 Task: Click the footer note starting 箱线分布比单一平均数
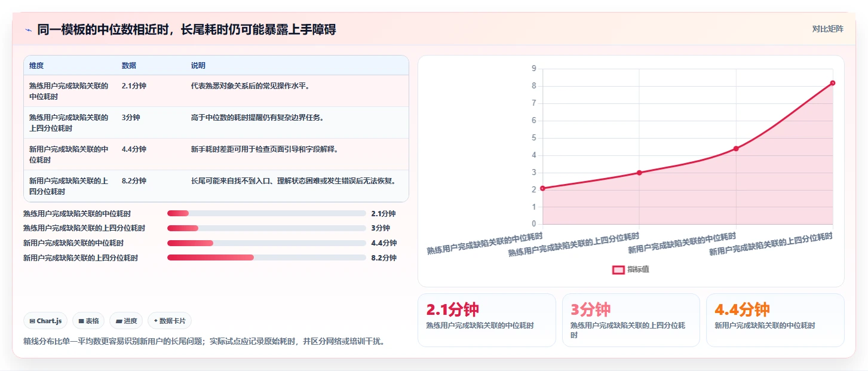(x=204, y=342)
